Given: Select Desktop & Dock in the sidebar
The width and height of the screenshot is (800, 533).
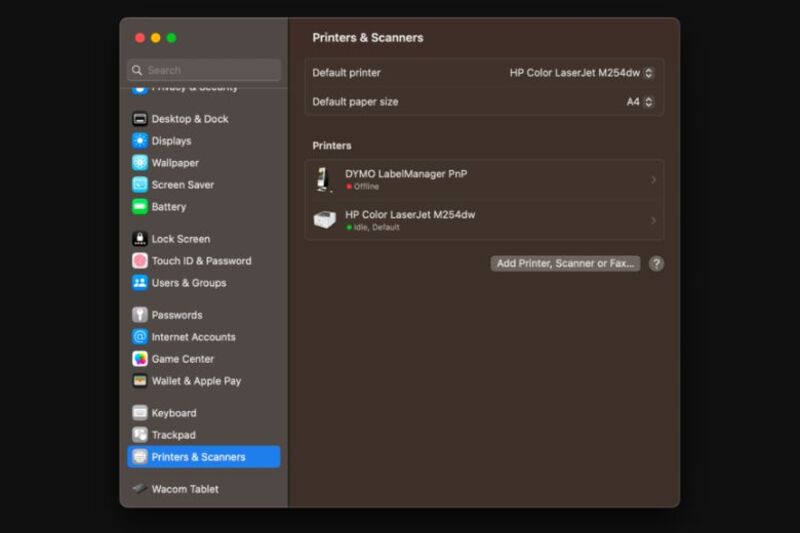Looking at the screenshot, I should point(204,119).
